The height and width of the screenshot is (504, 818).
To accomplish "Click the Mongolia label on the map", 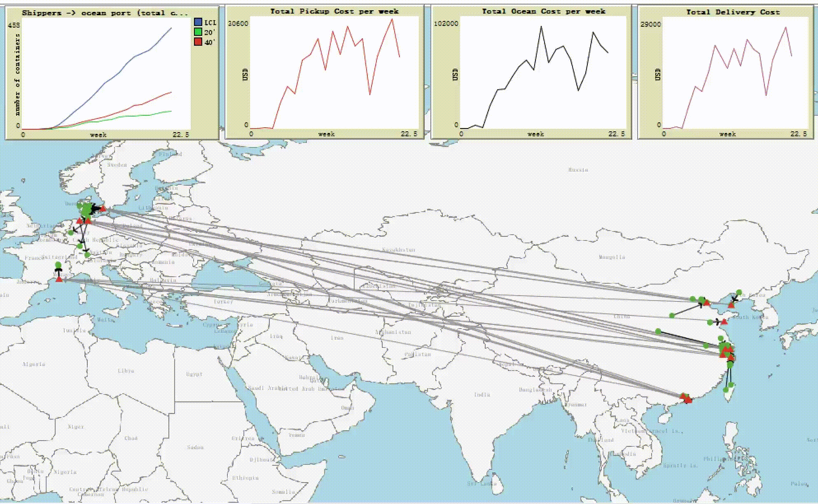I will (612, 257).
